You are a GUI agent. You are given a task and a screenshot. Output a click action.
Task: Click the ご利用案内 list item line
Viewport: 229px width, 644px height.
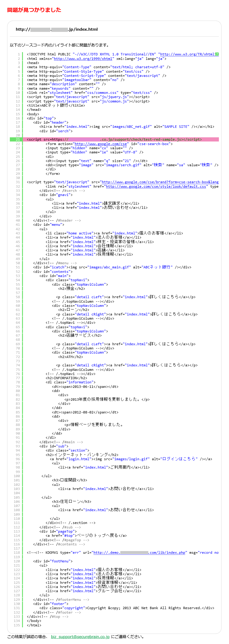coord(104,467)
